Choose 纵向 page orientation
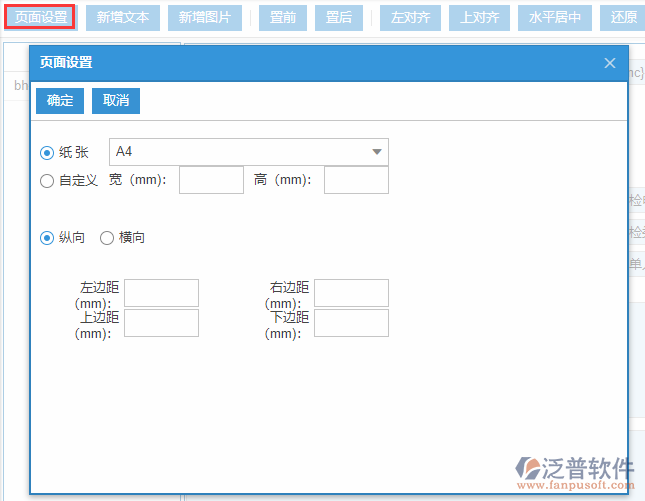This screenshot has height=501, width=645. tap(47, 238)
